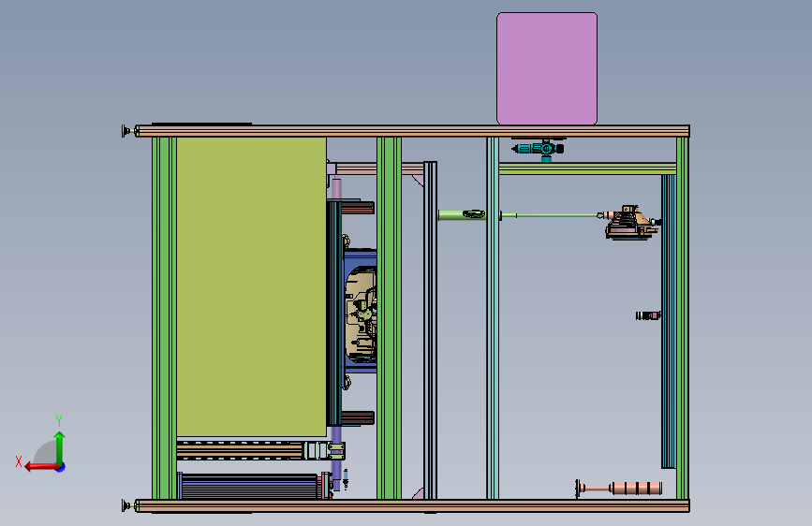Select the light cyan vertical post

click(x=493, y=318)
